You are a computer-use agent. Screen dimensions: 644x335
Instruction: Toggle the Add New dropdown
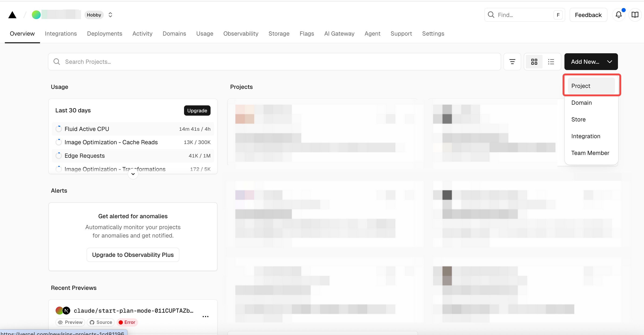click(591, 61)
